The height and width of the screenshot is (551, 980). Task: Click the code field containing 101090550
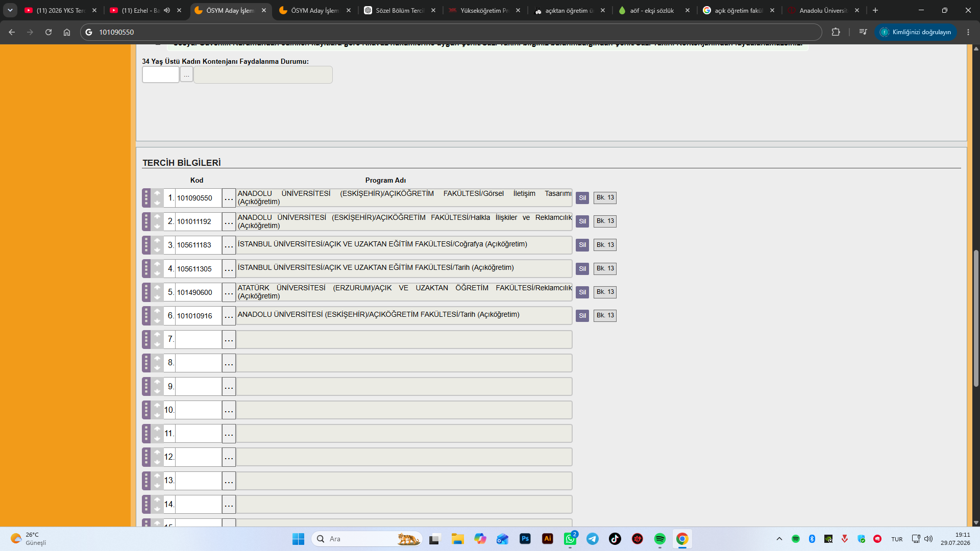[199, 198]
